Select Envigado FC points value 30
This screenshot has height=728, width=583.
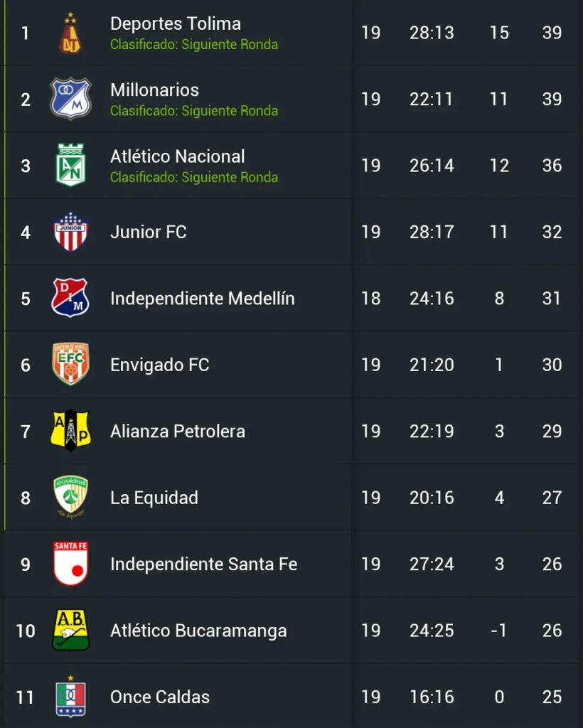click(552, 365)
